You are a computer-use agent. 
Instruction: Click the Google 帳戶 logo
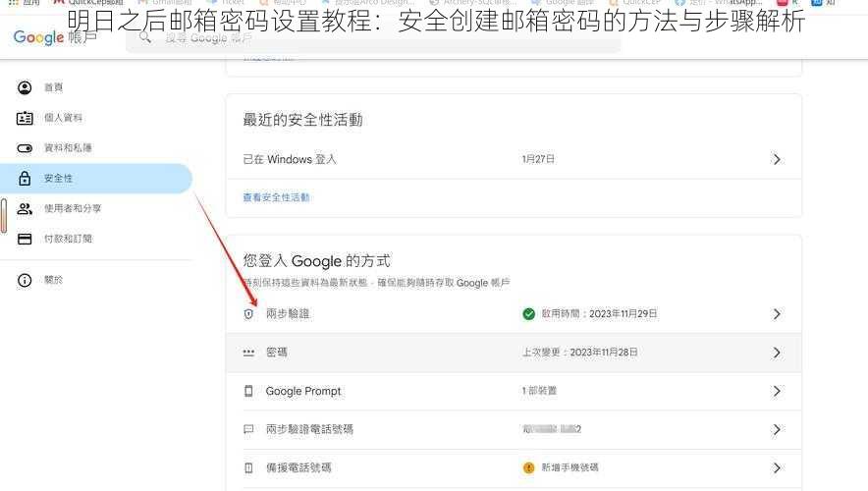pyautogui.click(x=55, y=37)
